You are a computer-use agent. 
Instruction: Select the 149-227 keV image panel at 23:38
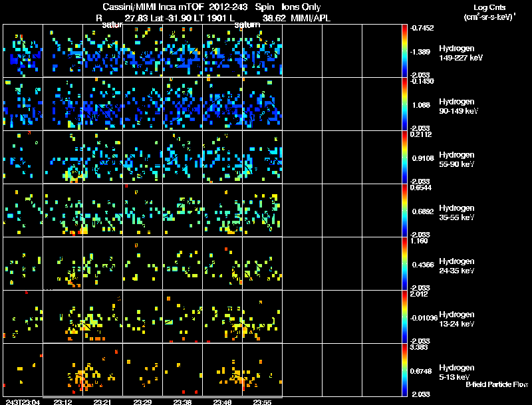point(182,51)
